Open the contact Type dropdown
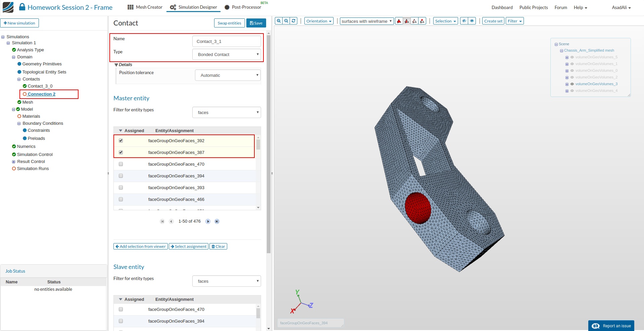Viewport: 644px width, 331px height. click(x=227, y=54)
